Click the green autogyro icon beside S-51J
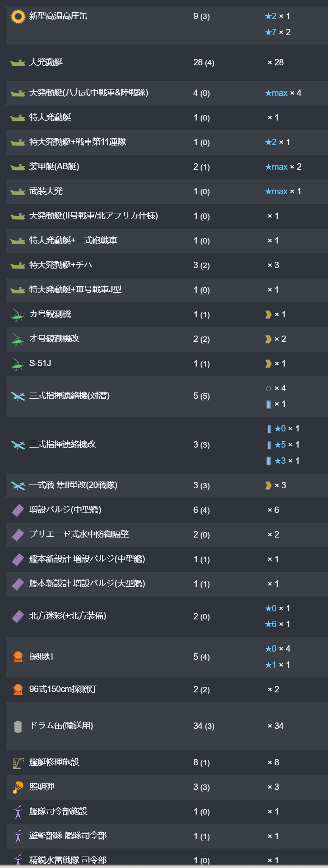 (x=18, y=364)
